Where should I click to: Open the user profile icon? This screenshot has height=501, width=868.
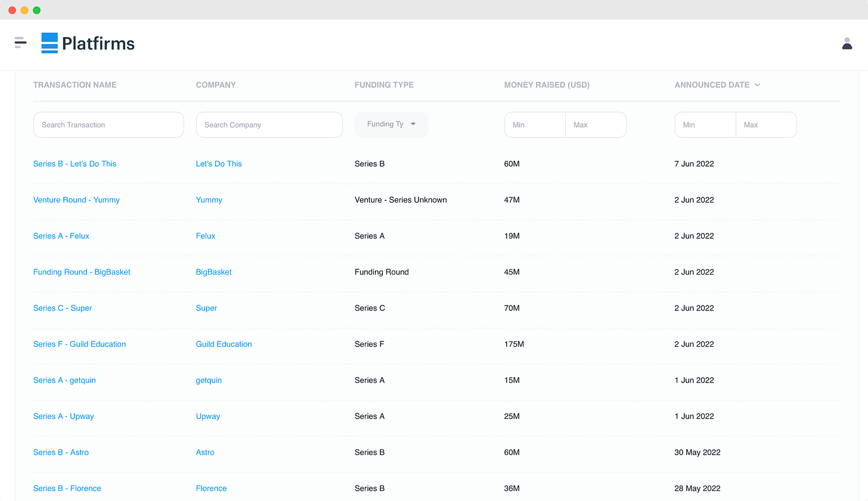(847, 43)
